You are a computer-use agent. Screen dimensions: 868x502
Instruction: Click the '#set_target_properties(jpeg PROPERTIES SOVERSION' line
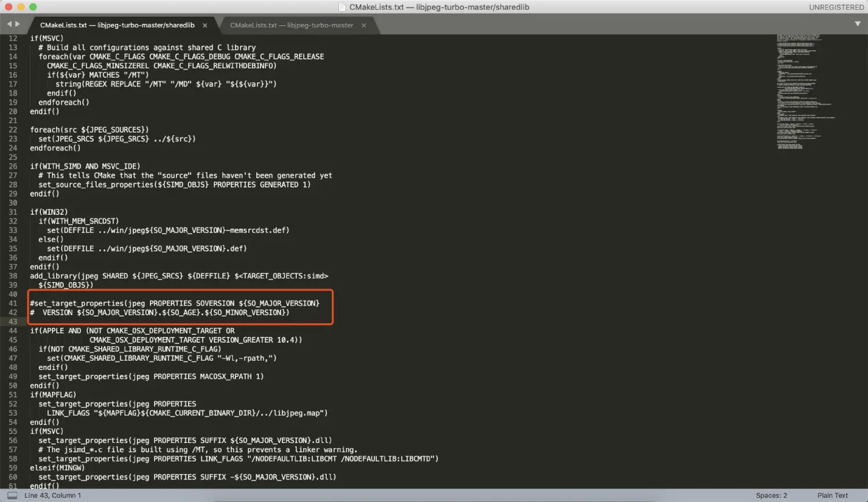[x=175, y=303]
